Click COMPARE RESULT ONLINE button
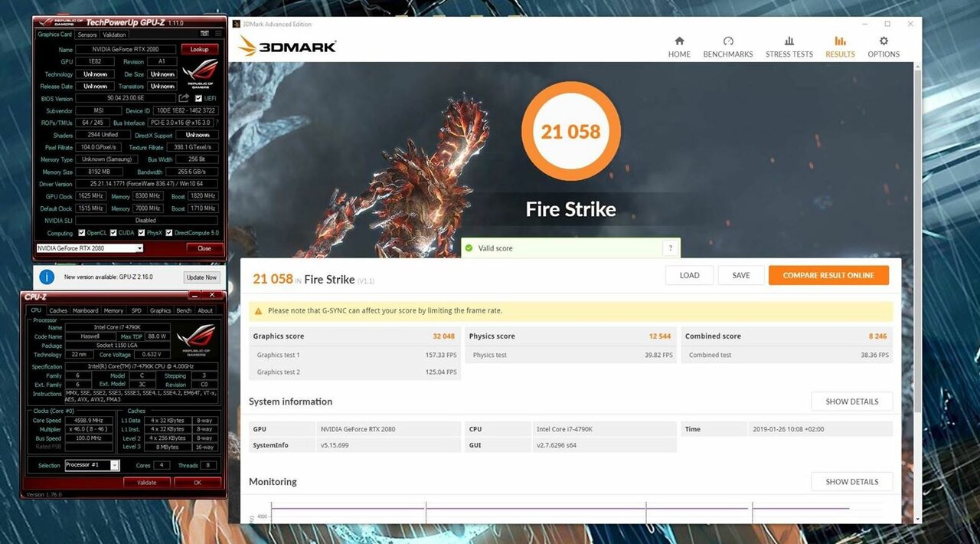 (x=828, y=275)
